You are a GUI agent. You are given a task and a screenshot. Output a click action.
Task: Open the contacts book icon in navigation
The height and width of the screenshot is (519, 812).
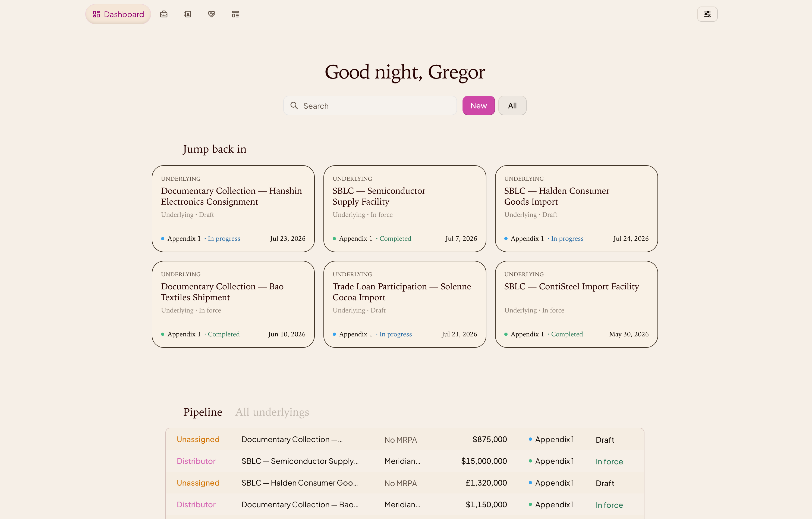tap(188, 14)
